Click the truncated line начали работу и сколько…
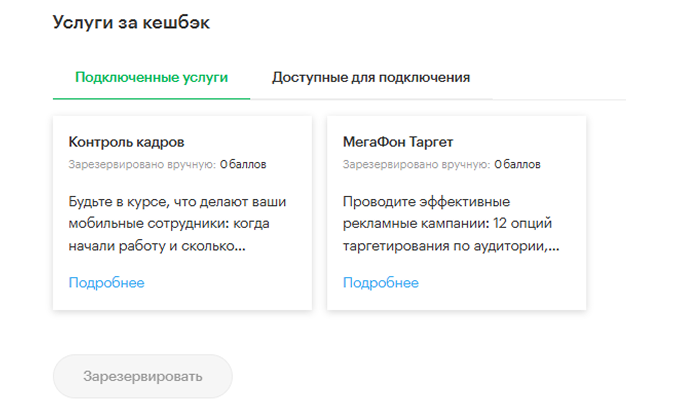 click(x=157, y=246)
